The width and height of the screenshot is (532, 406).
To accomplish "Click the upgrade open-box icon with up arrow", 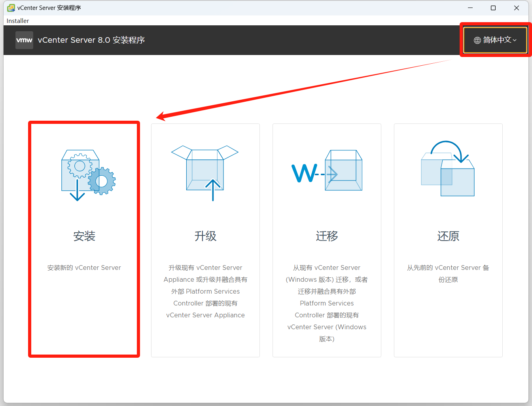I will pos(205,173).
